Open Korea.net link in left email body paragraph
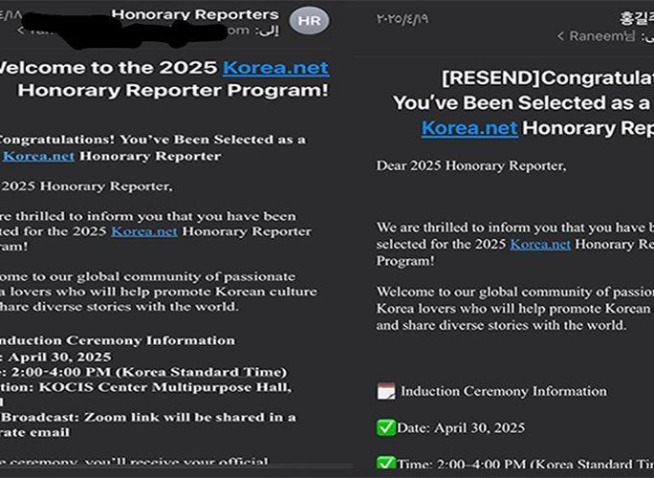The height and width of the screenshot is (478, 654). [x=144, y=231]
